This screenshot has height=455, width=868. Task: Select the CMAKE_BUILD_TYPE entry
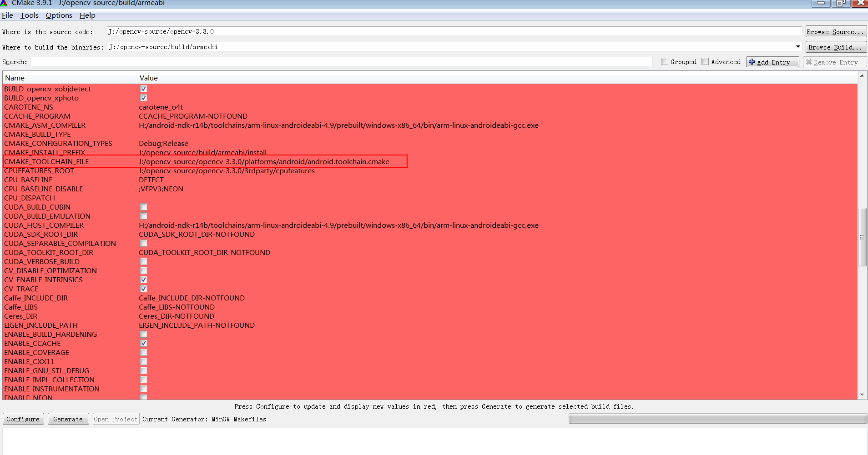(x=37, y=134)
